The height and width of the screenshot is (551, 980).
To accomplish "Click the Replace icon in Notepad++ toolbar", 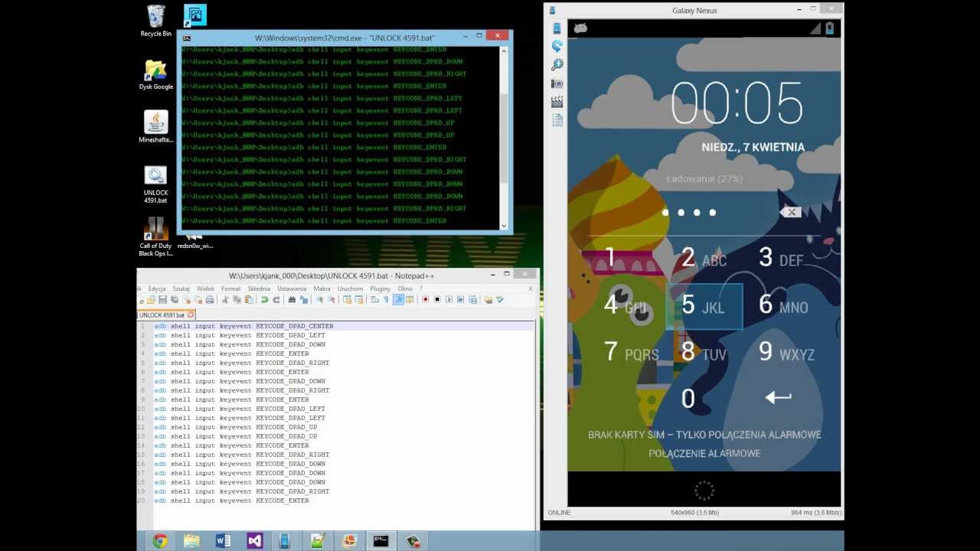I will tap(304, 299).
